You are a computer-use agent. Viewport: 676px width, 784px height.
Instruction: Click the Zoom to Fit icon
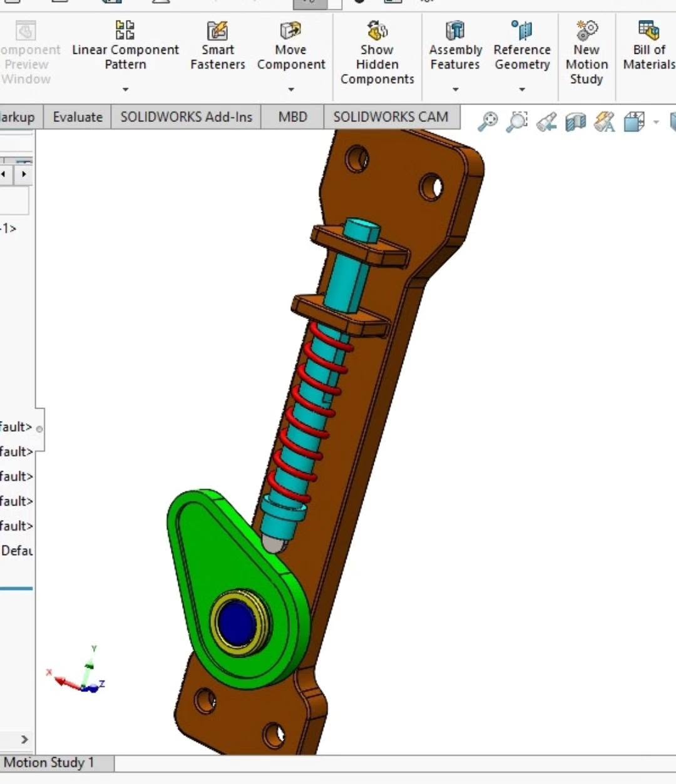[x=488, y=121]
